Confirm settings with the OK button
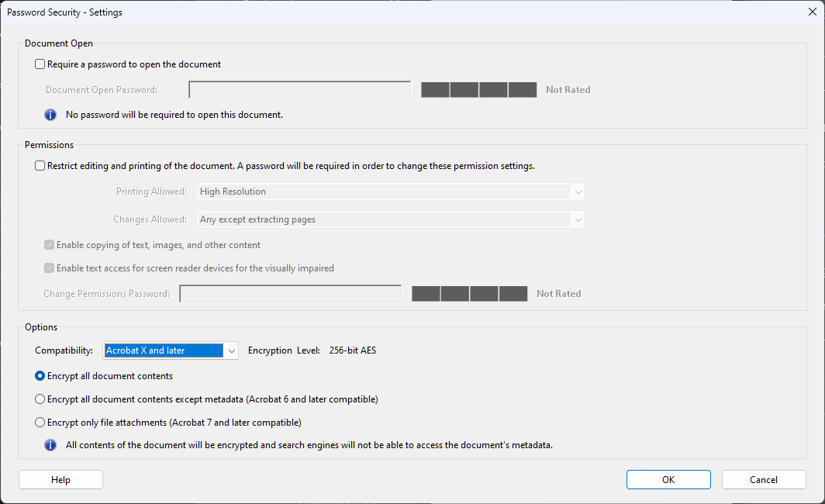 click(668, 479)
